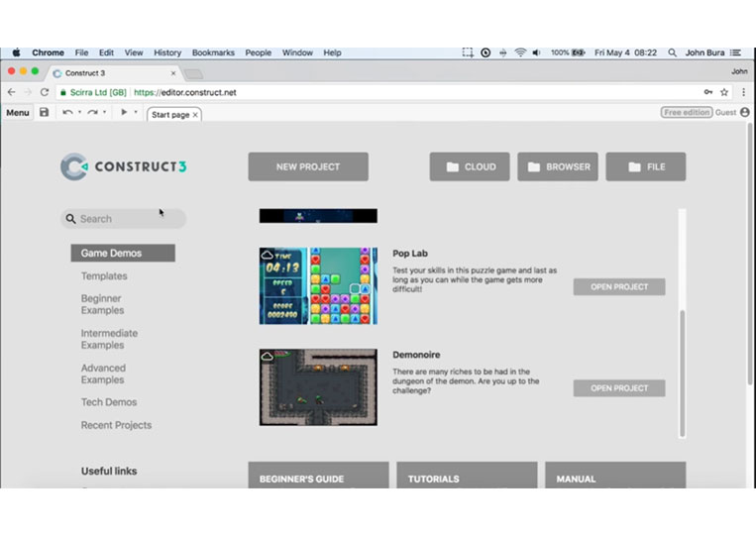The image size is (756, 536).
Task: Click the Demonoire title text
Action: pyautogui.click(x=416, y=355)
